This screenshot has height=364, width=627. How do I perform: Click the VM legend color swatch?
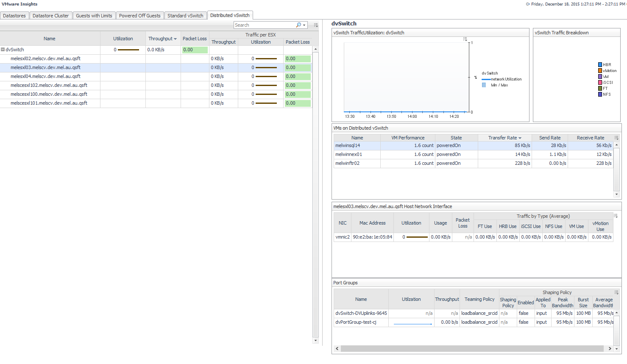point(600,77)
